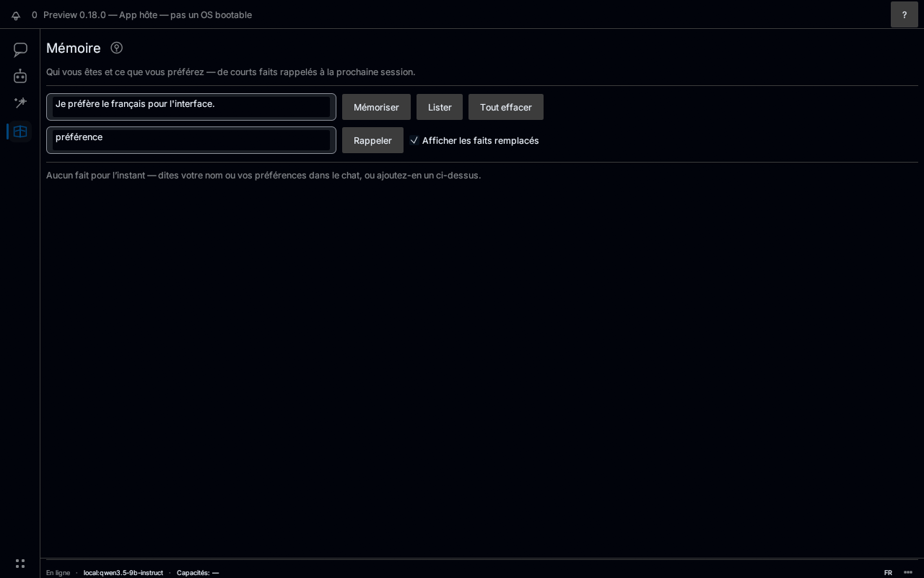Click the Mémoriser button
Viewport: 924px width, 578px height.
pos(376,107)
